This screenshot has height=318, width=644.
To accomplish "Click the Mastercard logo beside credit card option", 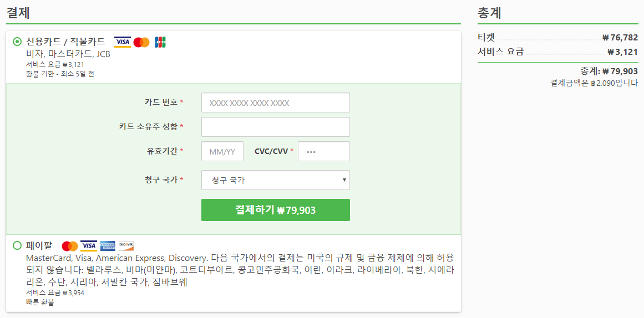I will coord(141,42).
